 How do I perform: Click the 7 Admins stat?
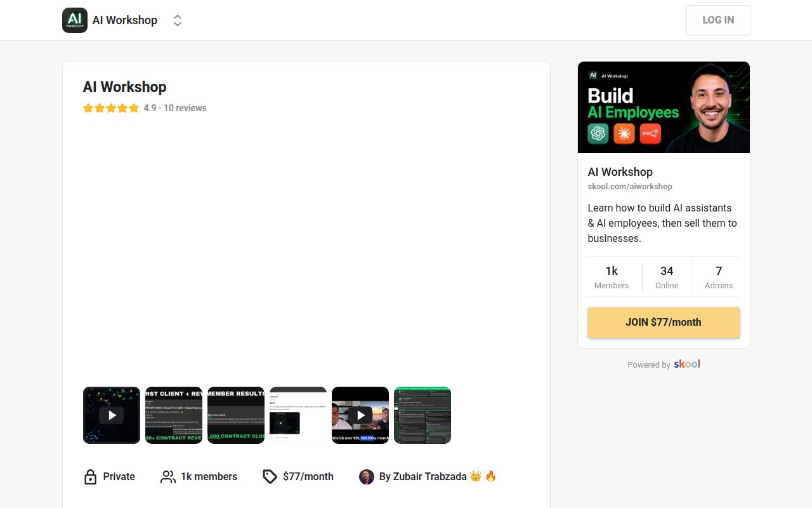click(x=719, y=277)
